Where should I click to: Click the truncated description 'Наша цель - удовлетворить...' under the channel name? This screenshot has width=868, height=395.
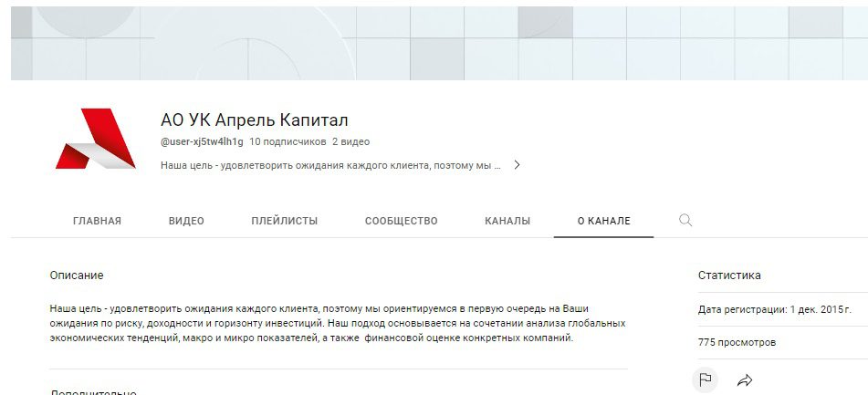tap(330, 165)
